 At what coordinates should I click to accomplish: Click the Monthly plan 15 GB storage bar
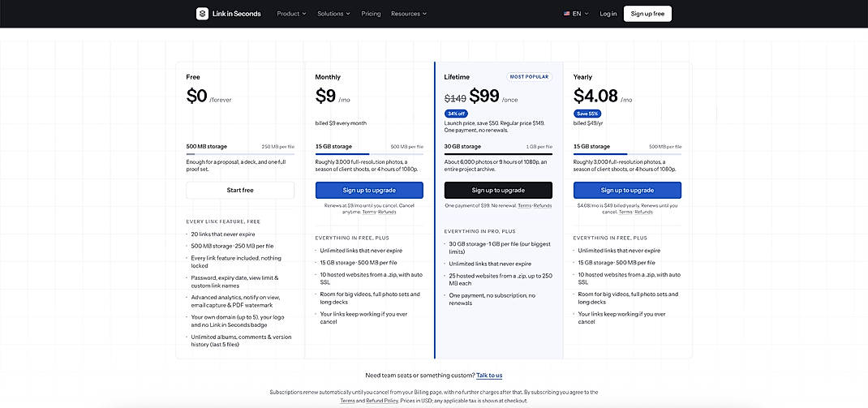point(369,154)
